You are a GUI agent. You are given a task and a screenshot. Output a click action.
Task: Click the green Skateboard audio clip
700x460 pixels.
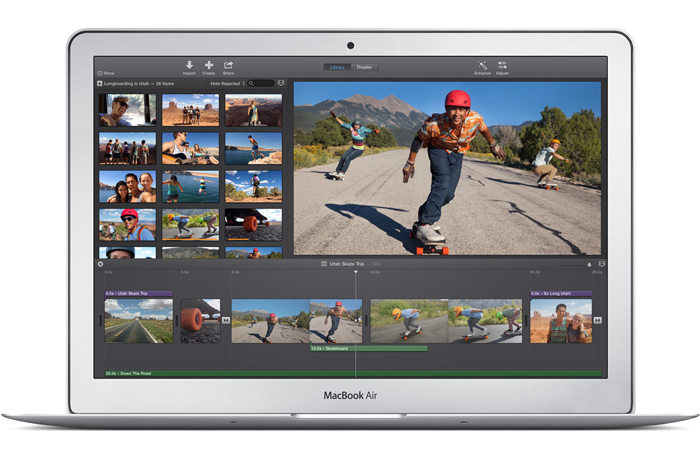click(x=368, y=348)
